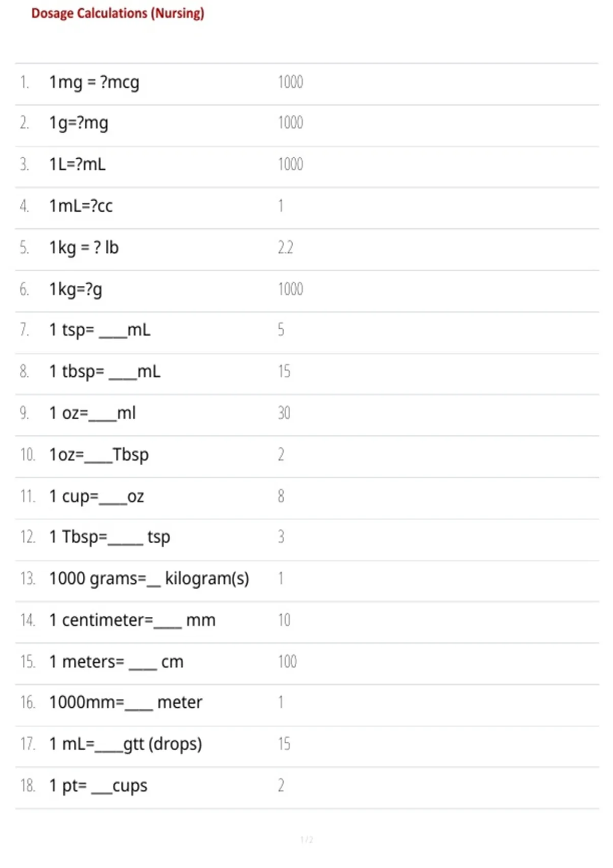Select the '1 centimeter=___ mm' question
The height and width of the screenshot is (868, 613).
click(132, 620)
